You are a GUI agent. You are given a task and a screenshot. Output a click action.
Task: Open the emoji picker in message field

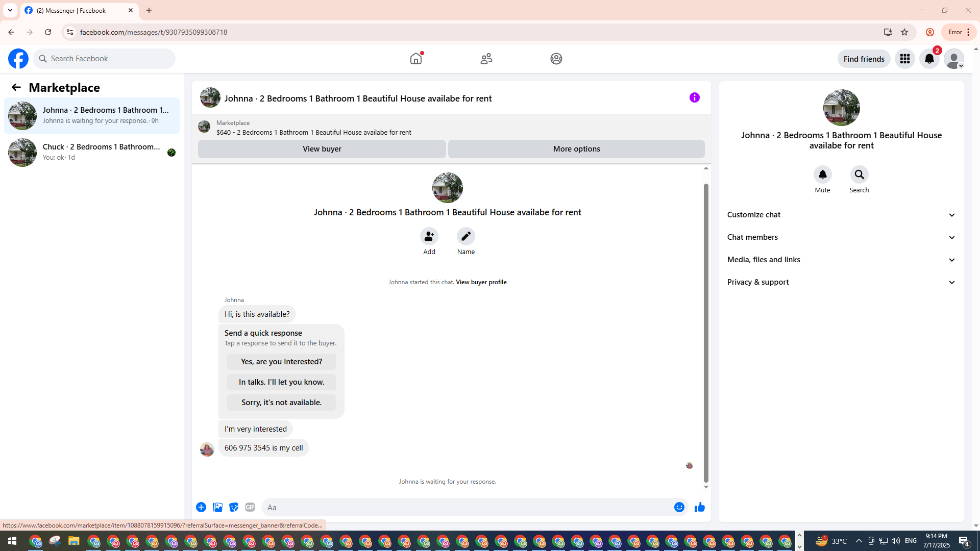click(679, 507)
